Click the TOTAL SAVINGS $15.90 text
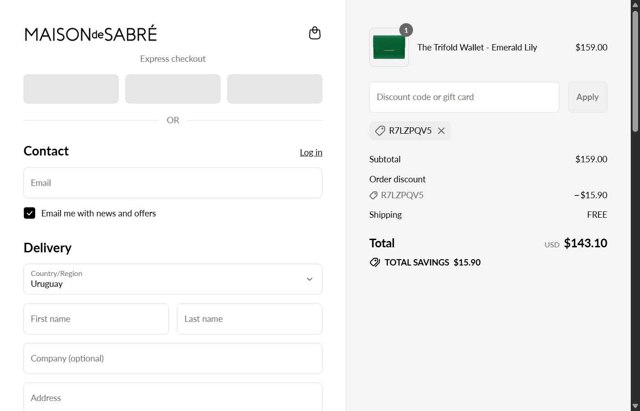This screenshot has height=411, width=640. [x=432, y=262]
